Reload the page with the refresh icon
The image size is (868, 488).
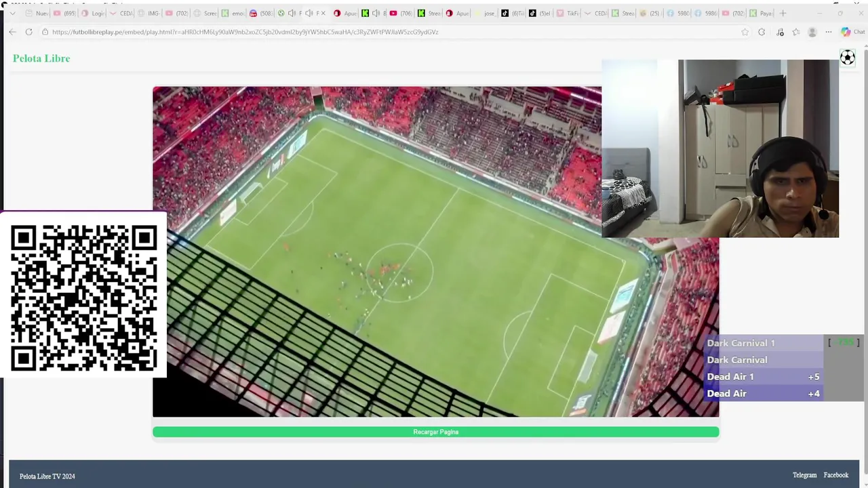28,32
